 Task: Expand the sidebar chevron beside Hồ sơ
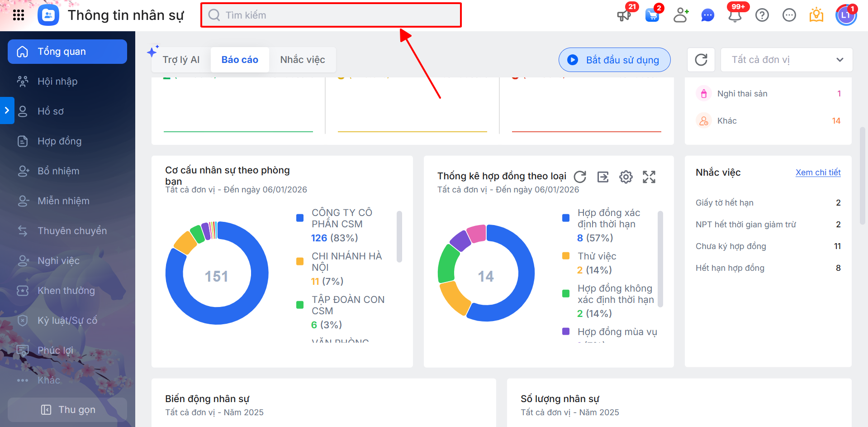(7, 110)
